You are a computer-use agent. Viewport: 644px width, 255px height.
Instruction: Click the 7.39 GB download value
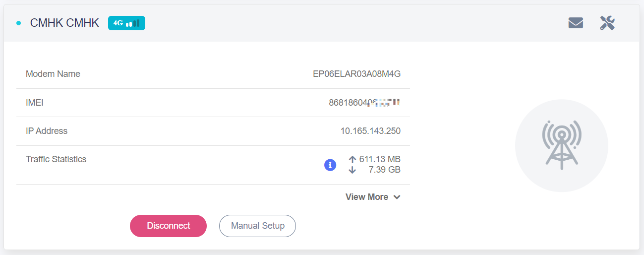click(384, 170)
